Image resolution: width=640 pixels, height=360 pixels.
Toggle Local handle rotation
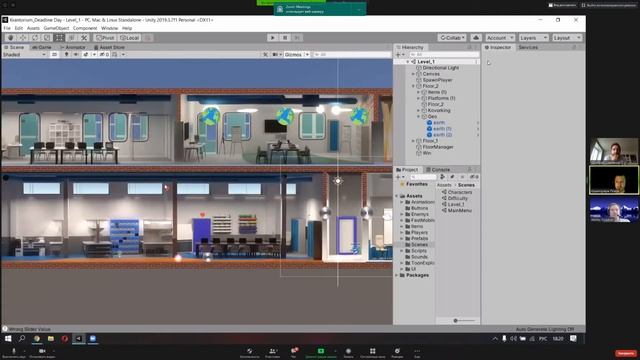pos(130,38)
